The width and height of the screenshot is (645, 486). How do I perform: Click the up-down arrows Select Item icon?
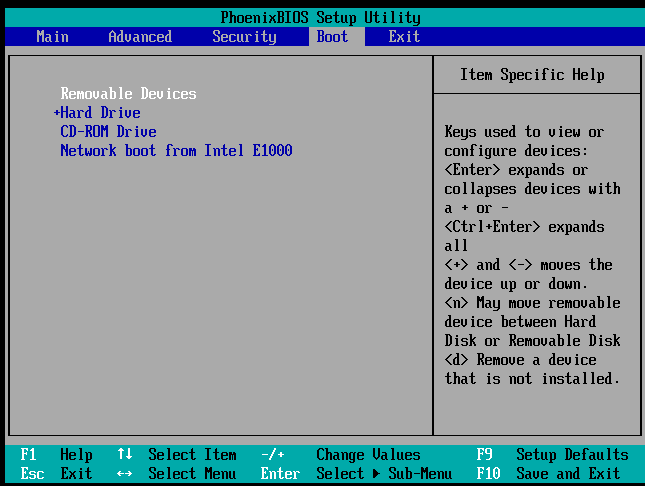click(125, 454)
